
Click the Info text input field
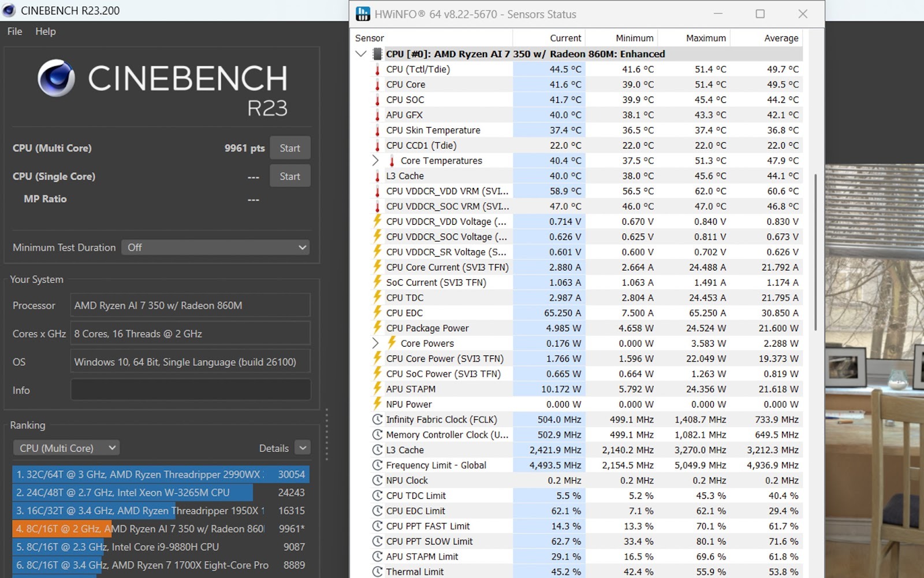191,390
